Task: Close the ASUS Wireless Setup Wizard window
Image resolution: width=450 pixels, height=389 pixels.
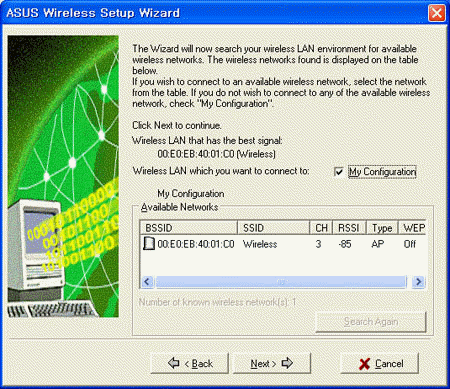Action: (x=436, y=13)
